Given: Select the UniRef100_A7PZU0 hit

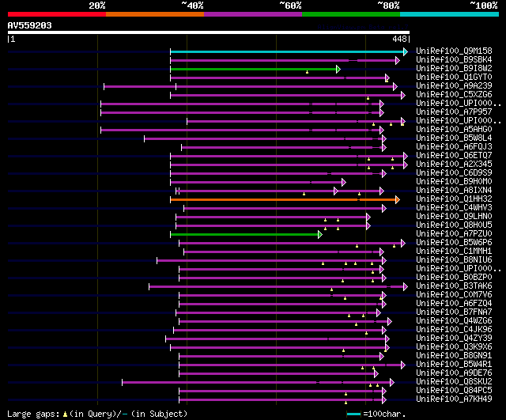Looking at the screenshot, I should tap(454, 234).
